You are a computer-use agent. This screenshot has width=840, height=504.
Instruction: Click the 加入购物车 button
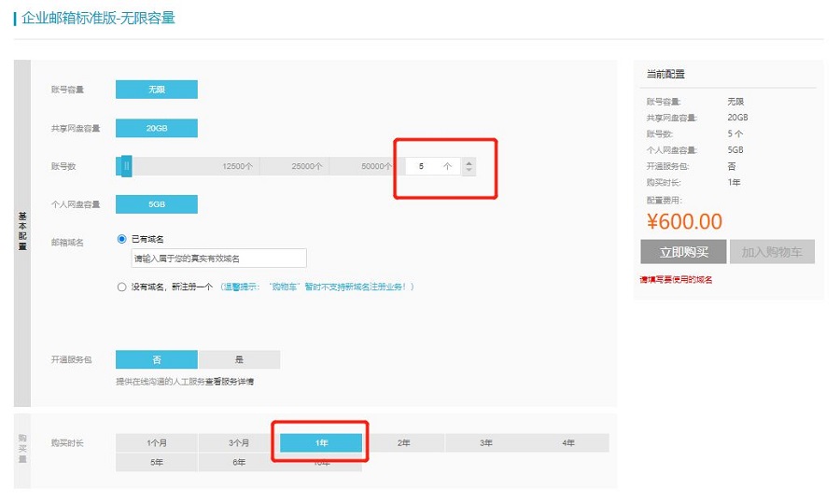[772, 252]
